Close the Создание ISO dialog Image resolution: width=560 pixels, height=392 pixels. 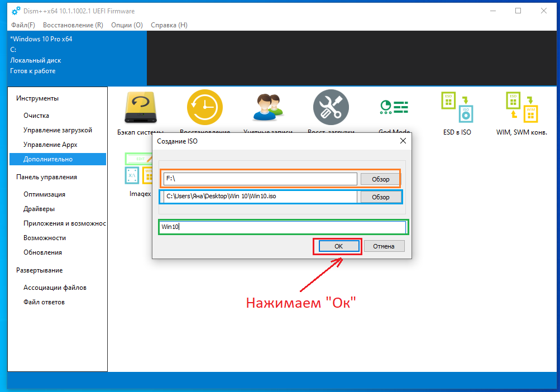click(403, 141)
